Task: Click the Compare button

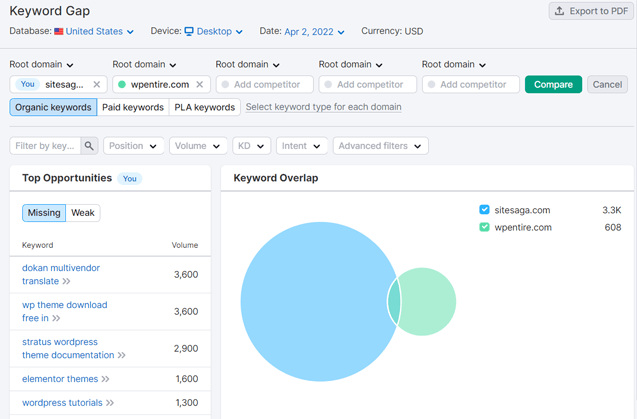Action: click(x=553, y=85)
